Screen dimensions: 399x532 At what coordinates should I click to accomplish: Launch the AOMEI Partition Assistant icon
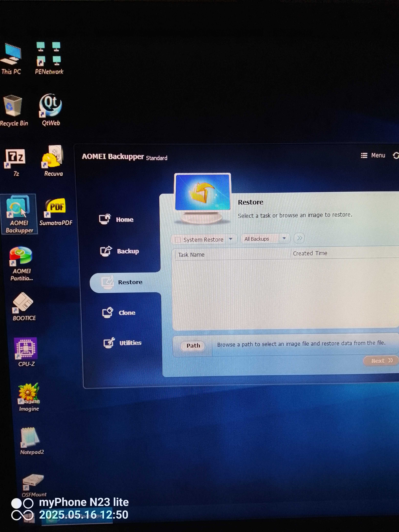(21, 264)
